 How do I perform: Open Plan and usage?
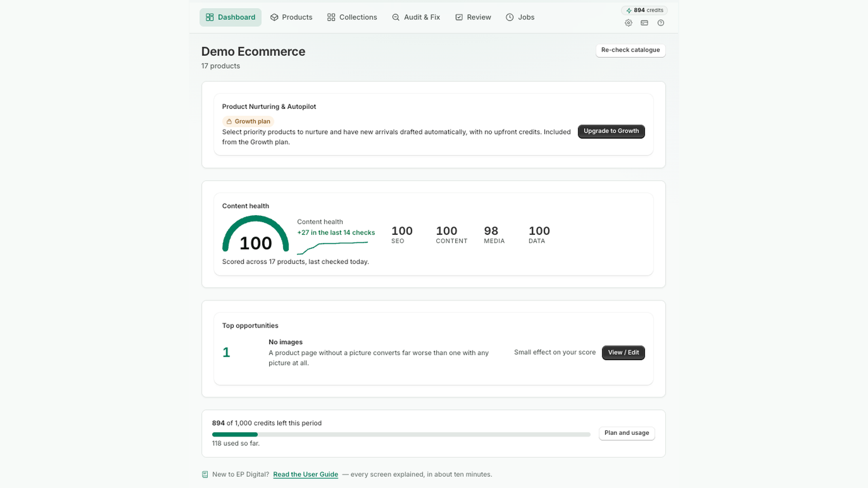tap(627, 433)
